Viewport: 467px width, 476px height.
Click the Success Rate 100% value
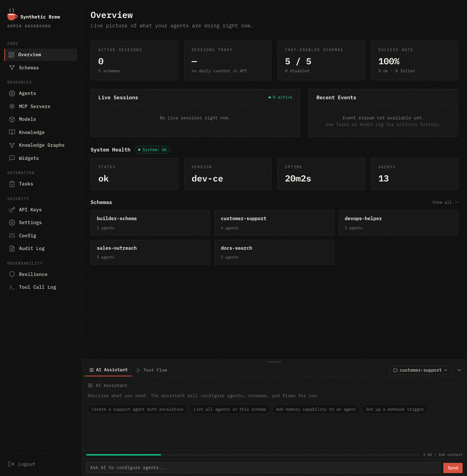click(x=389, y=61)
